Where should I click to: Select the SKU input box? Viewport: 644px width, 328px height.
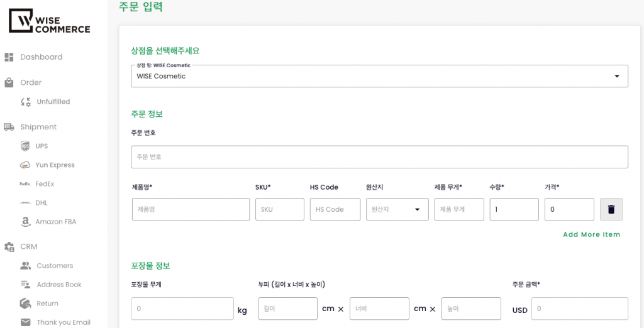pos(279,209)
